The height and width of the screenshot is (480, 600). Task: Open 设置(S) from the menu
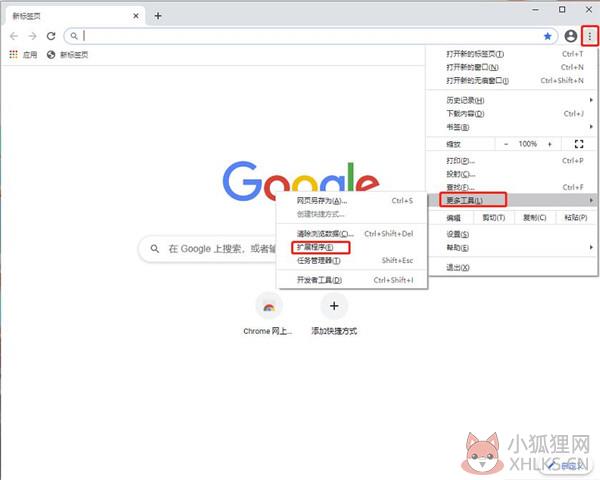pyautogui.click(x=512, y=234)
